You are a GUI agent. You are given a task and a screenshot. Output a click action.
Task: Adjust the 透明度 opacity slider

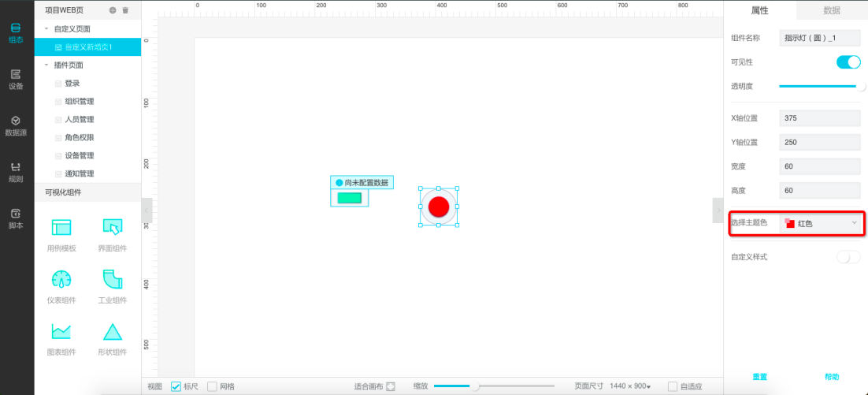click(821, 87)
